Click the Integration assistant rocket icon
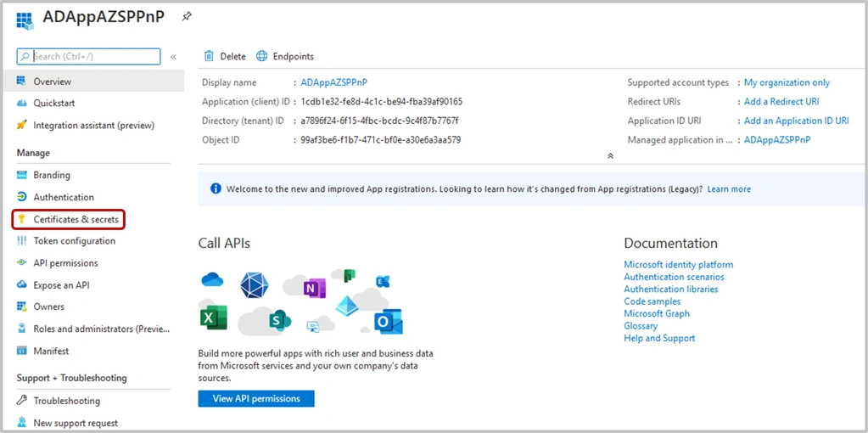Image resolution: width=868 pixels, height=433 pixels. pos(21,125)
